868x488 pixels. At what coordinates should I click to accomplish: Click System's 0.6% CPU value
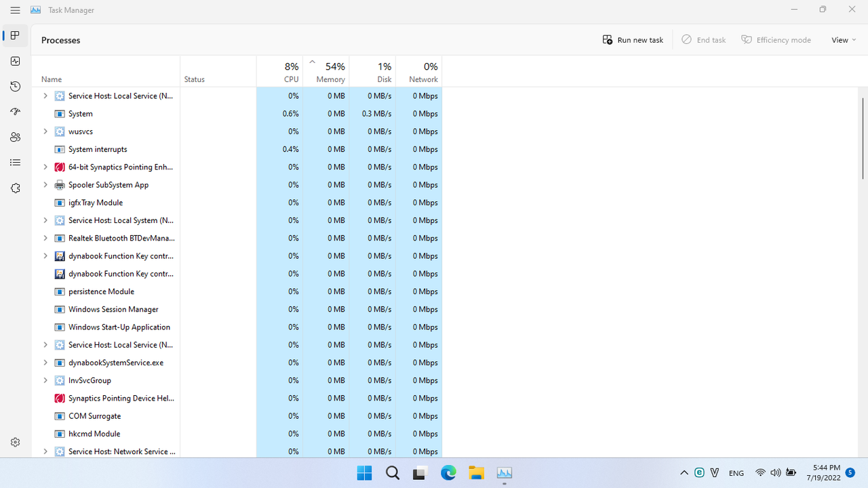(290, 114)
